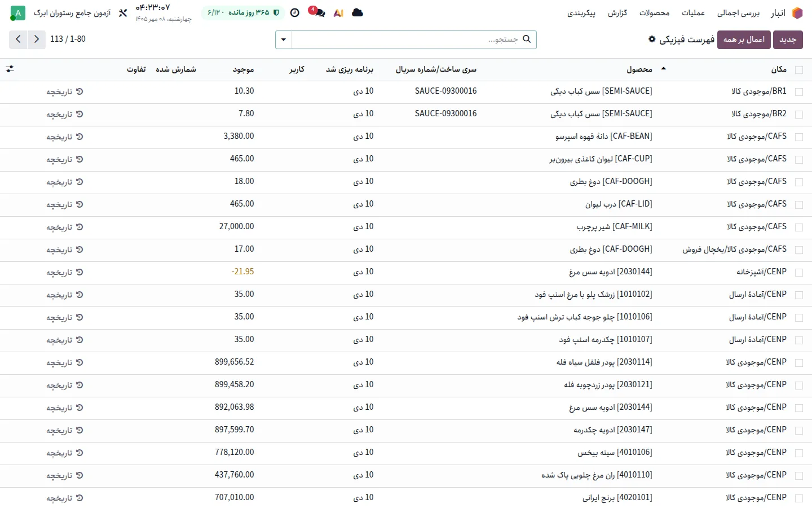Tick the checkbox for CENP/آشپزخانه row
The image size is (812, 508).
798,273
